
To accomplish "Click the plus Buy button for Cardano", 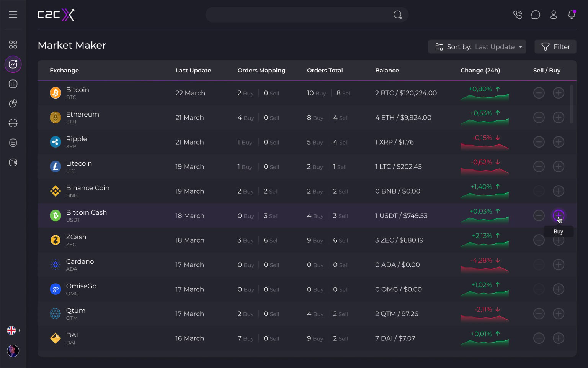I will [x=559, y=264].
